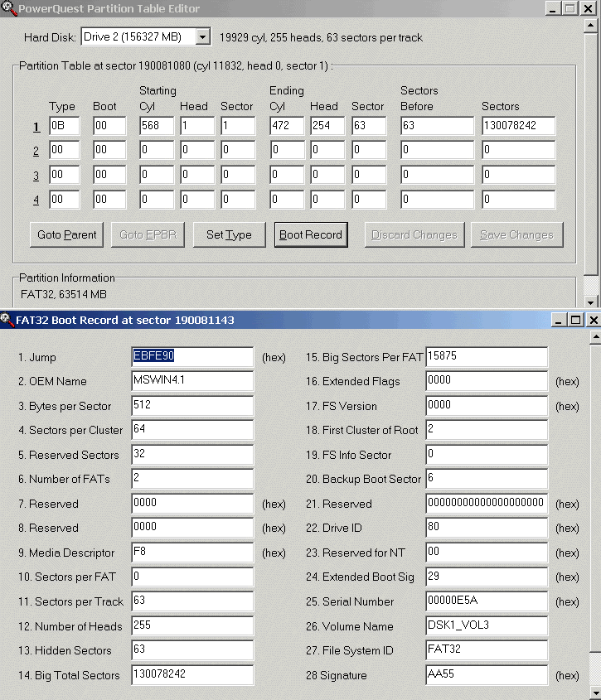Select partition row 1 number label
Viewport: 601px width, 700px height.
[36, 127]
